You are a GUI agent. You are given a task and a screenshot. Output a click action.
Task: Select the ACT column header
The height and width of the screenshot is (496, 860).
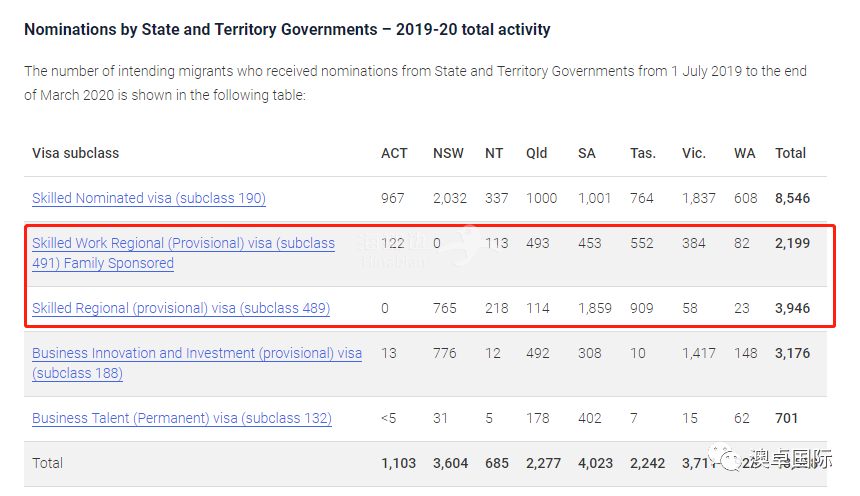click(x=394, y=153)
